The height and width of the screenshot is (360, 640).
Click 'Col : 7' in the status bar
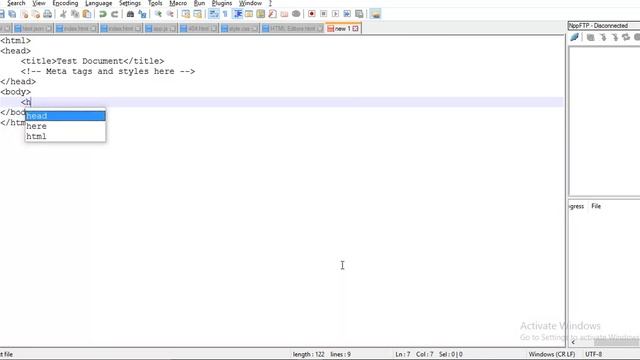[425, 354]
